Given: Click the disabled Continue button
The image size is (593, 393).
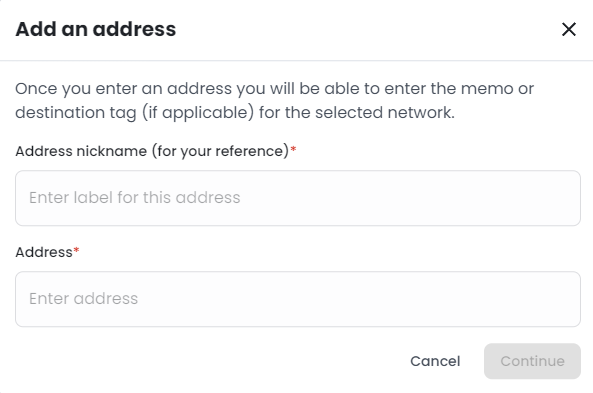Looking at the screenshot, I should point(532,361).
